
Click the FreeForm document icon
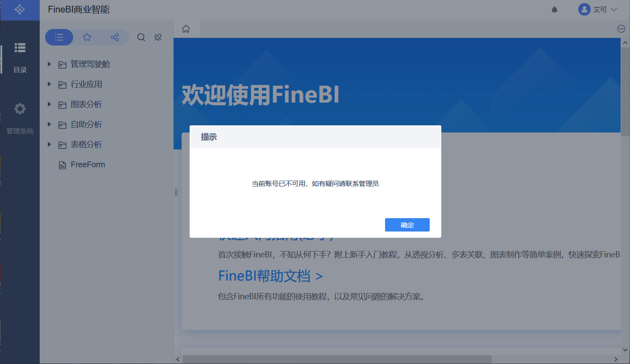(62, 165)
